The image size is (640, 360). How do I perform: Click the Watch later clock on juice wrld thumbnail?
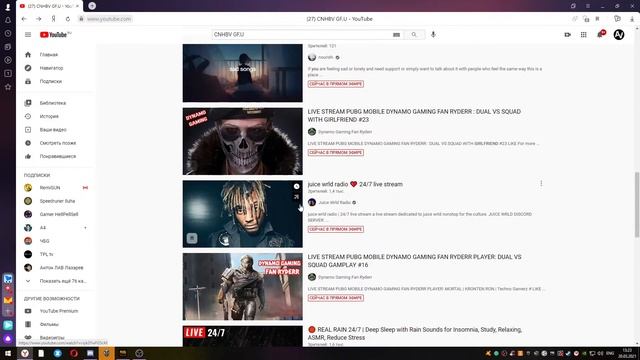[x=297, y=187]
